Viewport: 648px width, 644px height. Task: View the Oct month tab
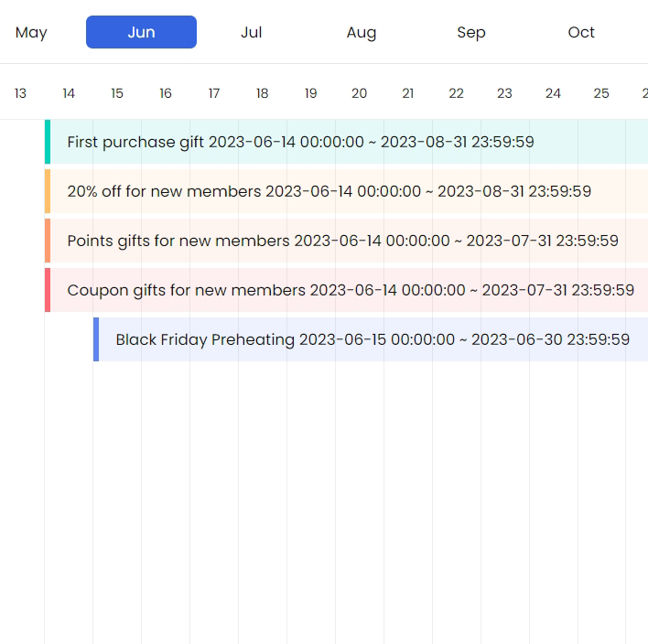tap(580, 32)
